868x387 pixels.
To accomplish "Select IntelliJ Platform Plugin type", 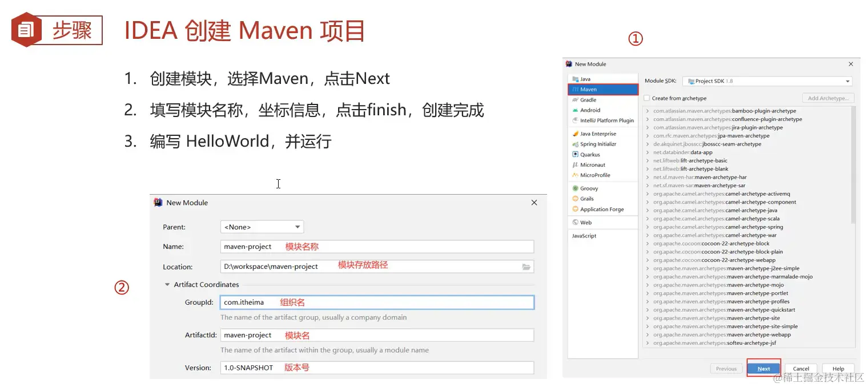I will click(x=602, y=120).
